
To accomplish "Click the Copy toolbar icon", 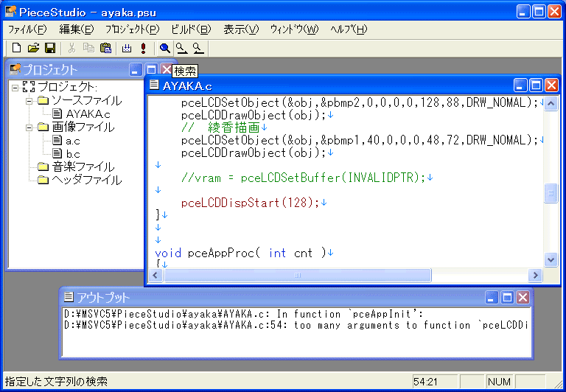I will click(x=88, y=48).
